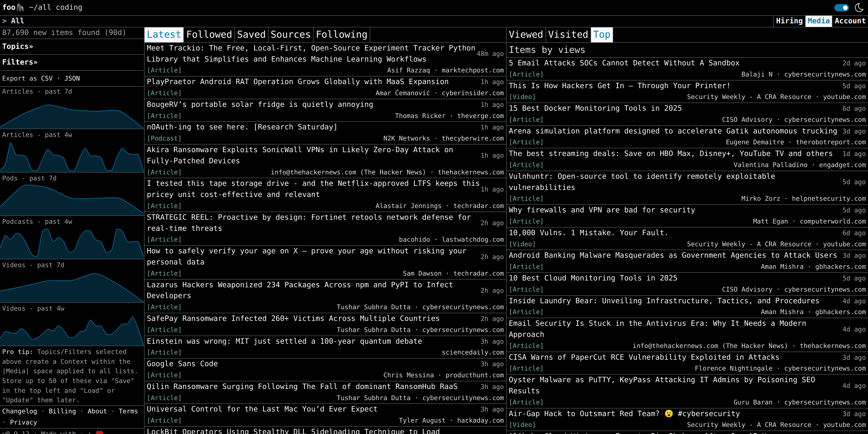This screenshot has height=434, width=868.
Task: Open PlayPraetor Android RAT article
Action: [298, 82]
